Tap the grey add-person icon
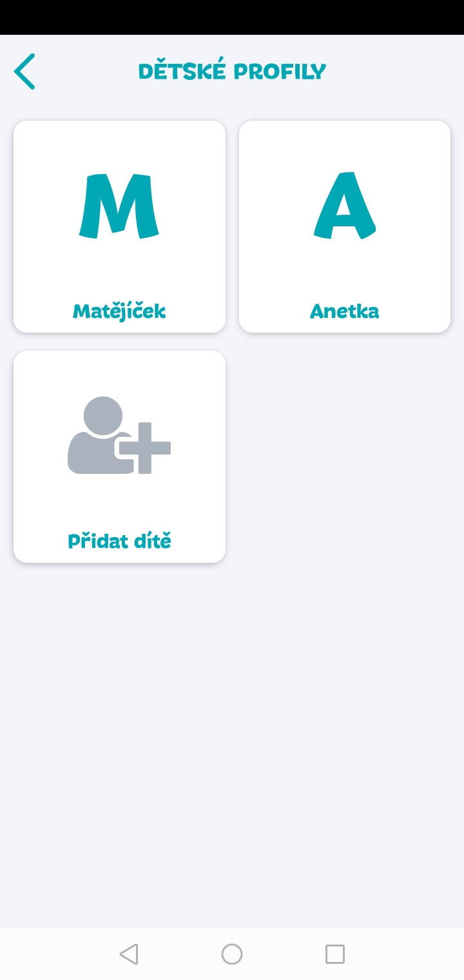464x980 pixels. tap(119, 436)
